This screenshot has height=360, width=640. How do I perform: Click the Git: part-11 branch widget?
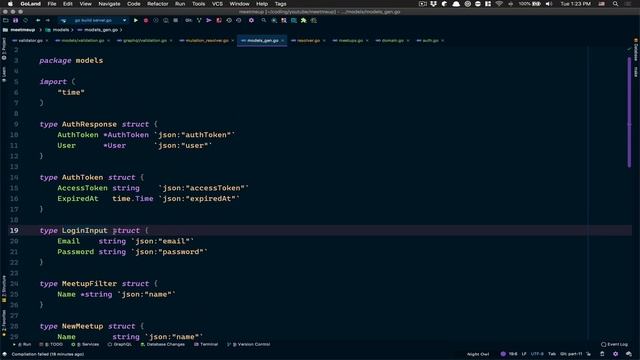571,354
